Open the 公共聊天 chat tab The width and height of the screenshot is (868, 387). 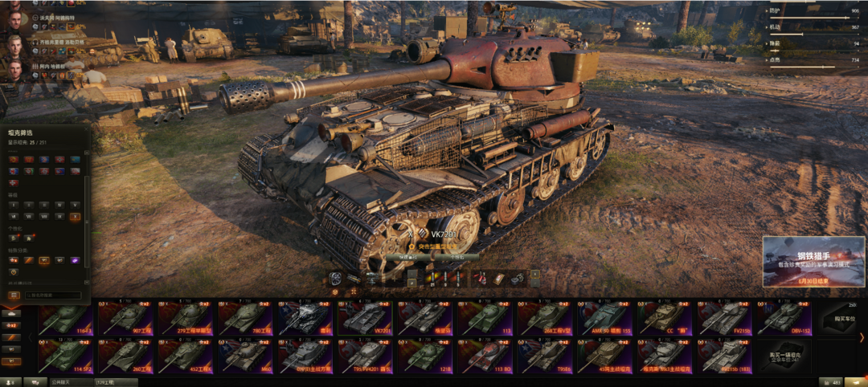coord(59,382)
